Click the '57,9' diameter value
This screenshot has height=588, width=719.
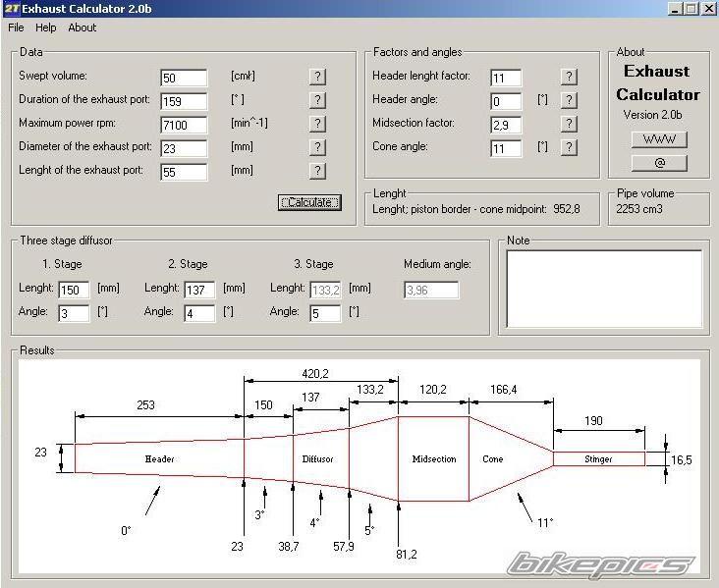[x=344, y=546]
